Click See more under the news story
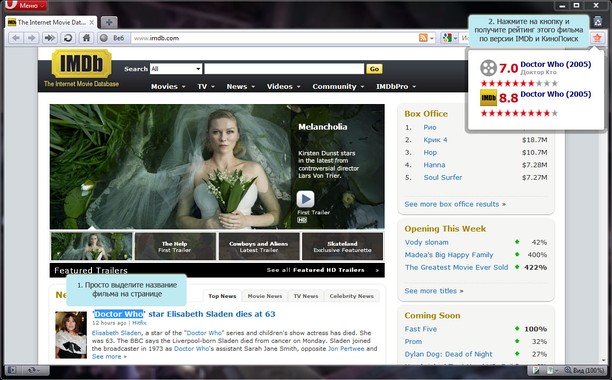The image size is (612, 380). tap(109, 357)
